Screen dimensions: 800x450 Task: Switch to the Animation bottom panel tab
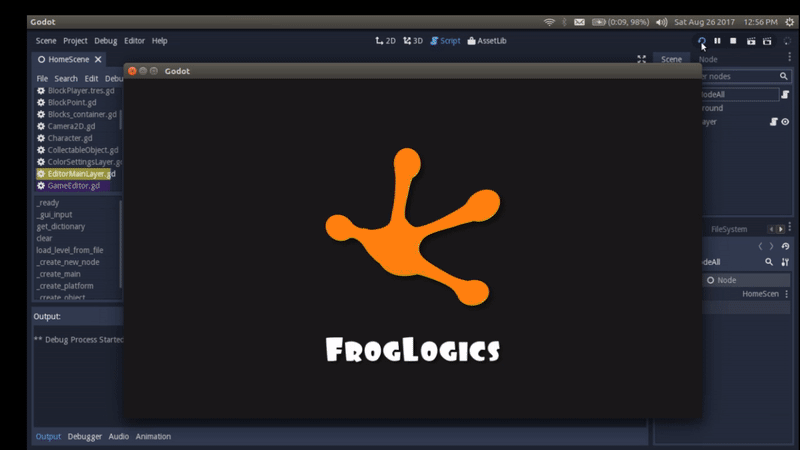click(x=153, y=437)
